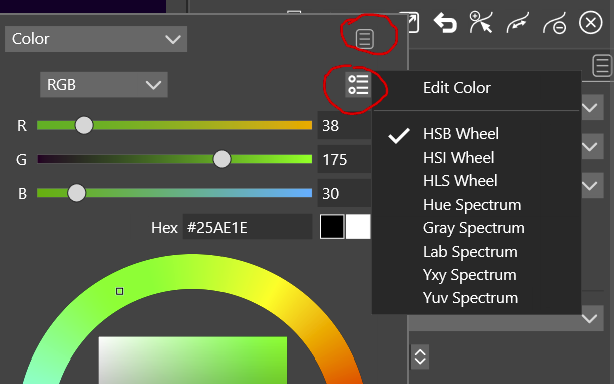Expand the RGB color model dropdown
Image resolution: width=614 pixels, height=384 pixels.
(x=104, y=85)
